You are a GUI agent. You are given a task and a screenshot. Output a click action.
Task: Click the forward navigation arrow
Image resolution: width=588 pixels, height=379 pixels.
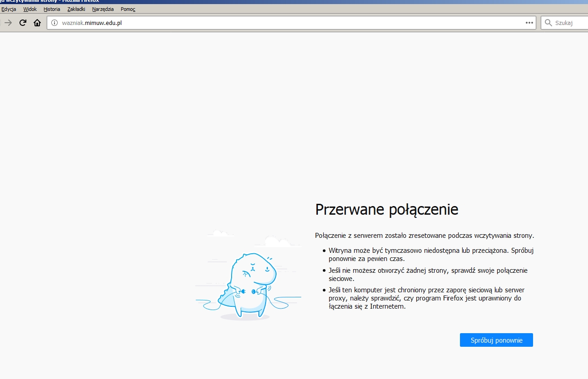pos(8,23)
